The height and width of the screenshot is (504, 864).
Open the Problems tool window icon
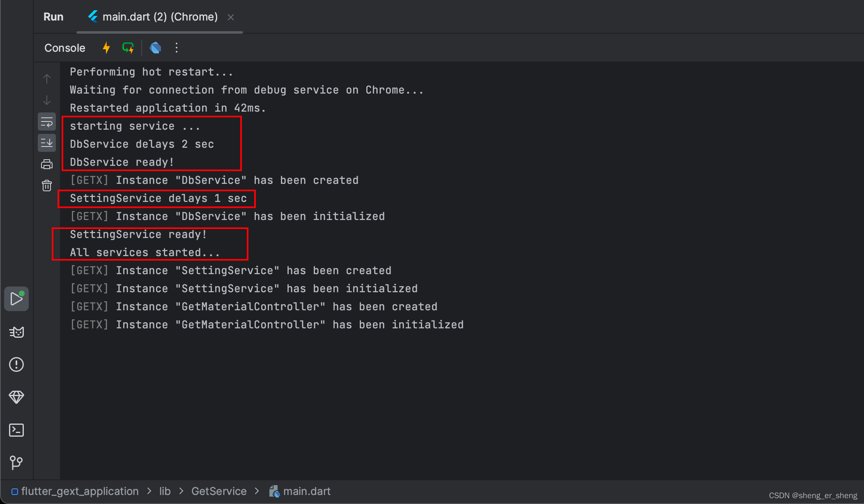[16, 364]
